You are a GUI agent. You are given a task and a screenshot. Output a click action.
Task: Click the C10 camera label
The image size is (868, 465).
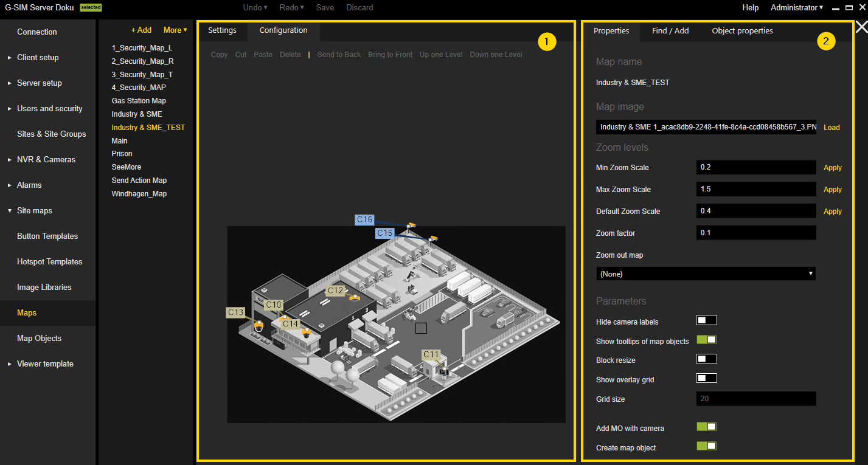coord(274,305)
